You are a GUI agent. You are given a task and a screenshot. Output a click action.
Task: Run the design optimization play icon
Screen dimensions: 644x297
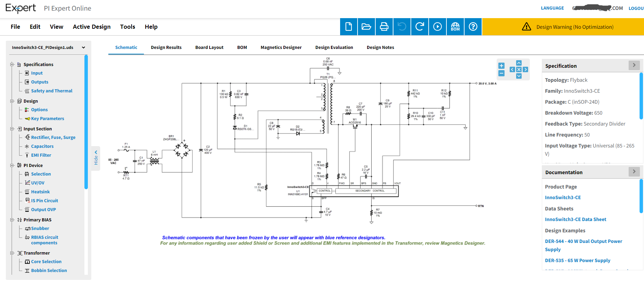438,27
